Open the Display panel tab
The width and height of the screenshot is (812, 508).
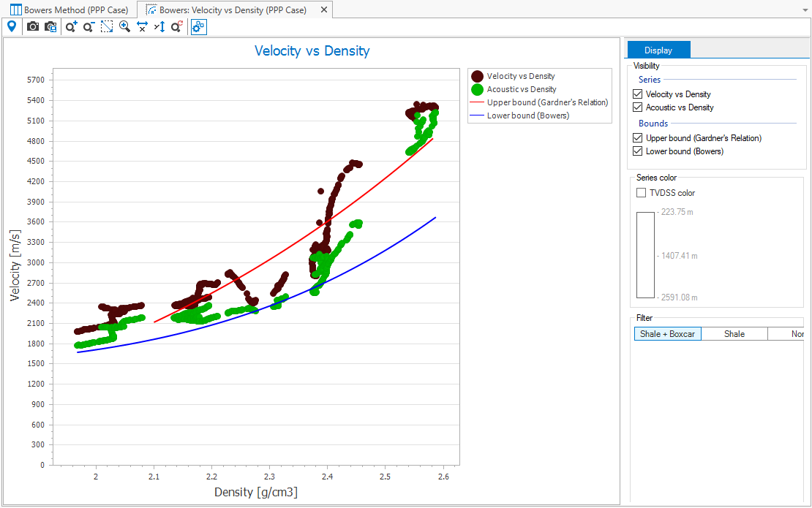click(658, 50)
